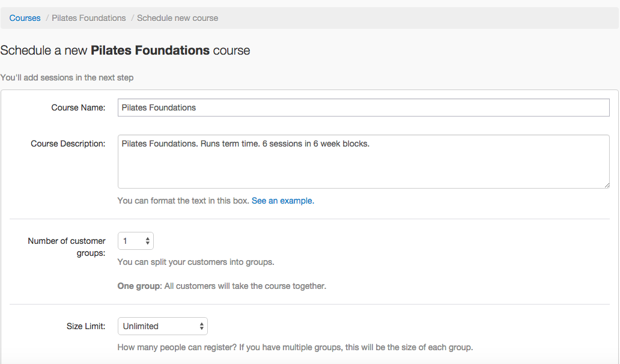Open Pilates Foundations in the breadcrumb
This screenshot has height=364, width=620.
[x=89, y=18]
